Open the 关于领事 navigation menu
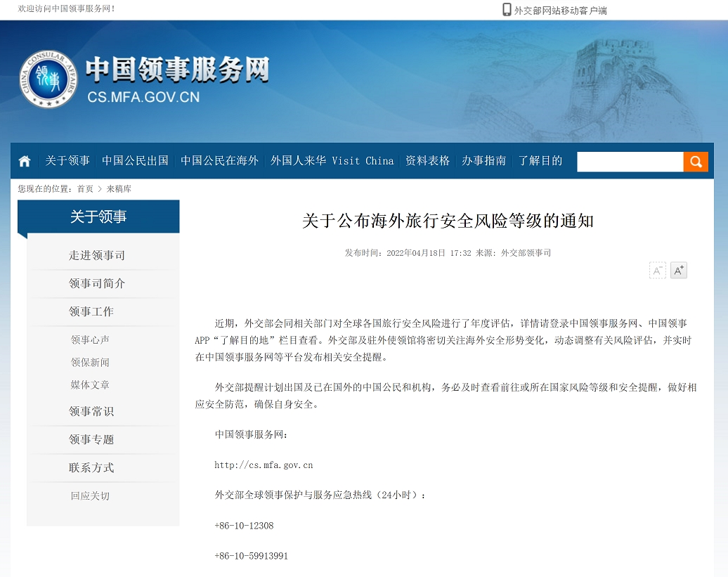 point(67,161)
